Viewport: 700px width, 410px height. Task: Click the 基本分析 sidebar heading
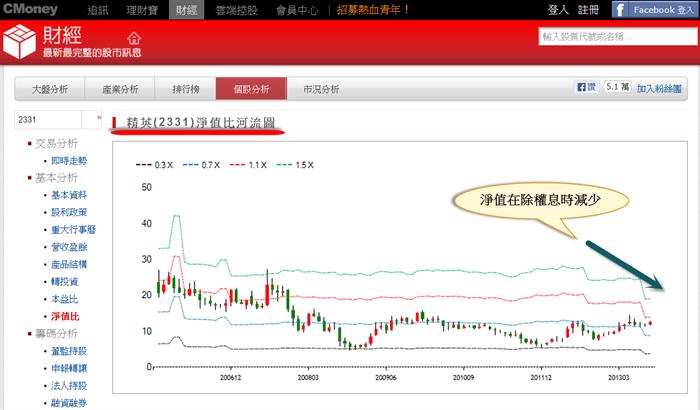(x=56, y=178)
